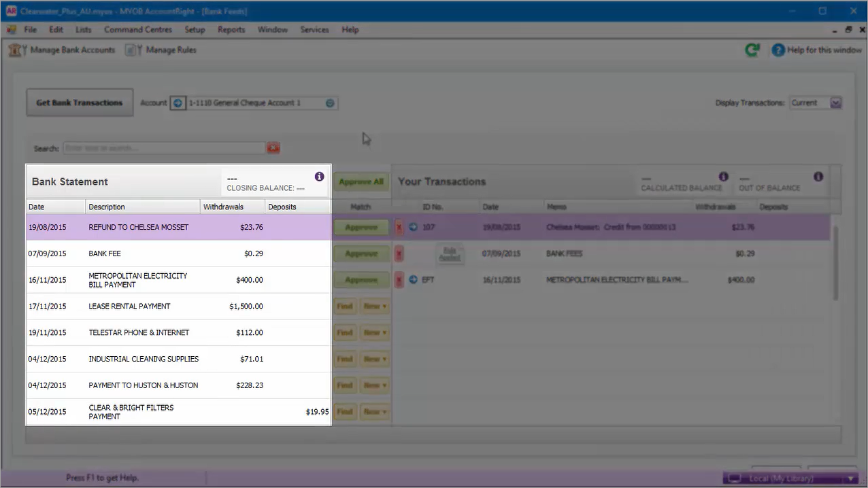This screenshot has height=488, width=868.
Task: Open the Reports menu
Action: [x=231, y=30]
